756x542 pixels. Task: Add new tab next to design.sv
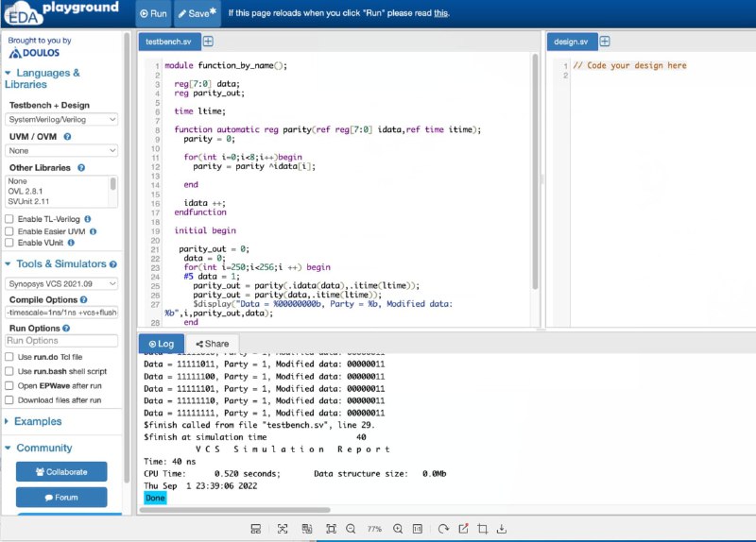[605, 42]
